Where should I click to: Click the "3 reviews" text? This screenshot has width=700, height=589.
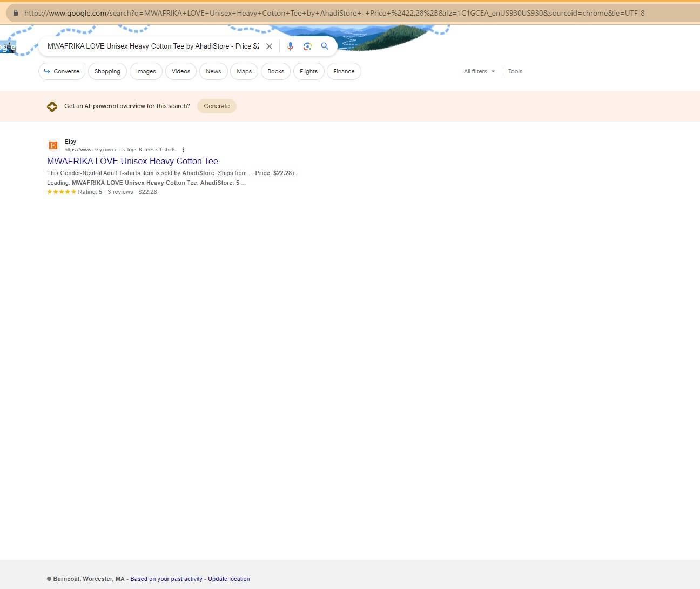click(x=120, y=192)
